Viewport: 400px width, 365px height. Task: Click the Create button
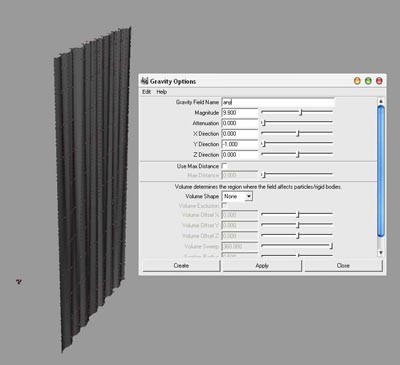coord(181,266)
